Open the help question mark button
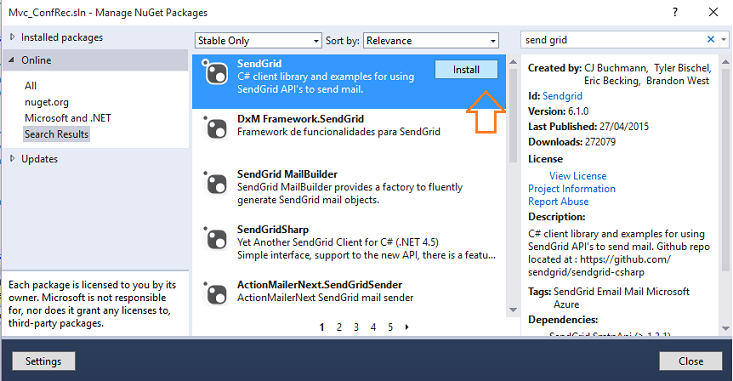Viewport: 733px width, 381px height. pyautogui.click(x=675, y=12)
